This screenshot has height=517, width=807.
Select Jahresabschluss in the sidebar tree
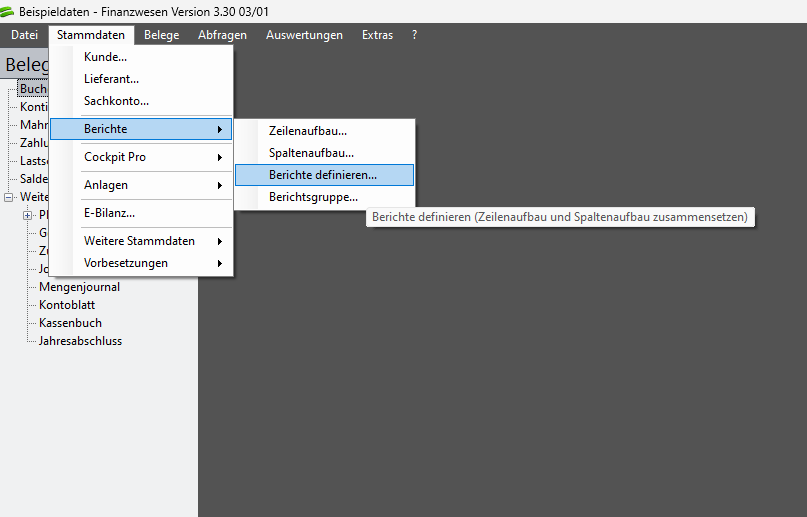coord(80,341)
